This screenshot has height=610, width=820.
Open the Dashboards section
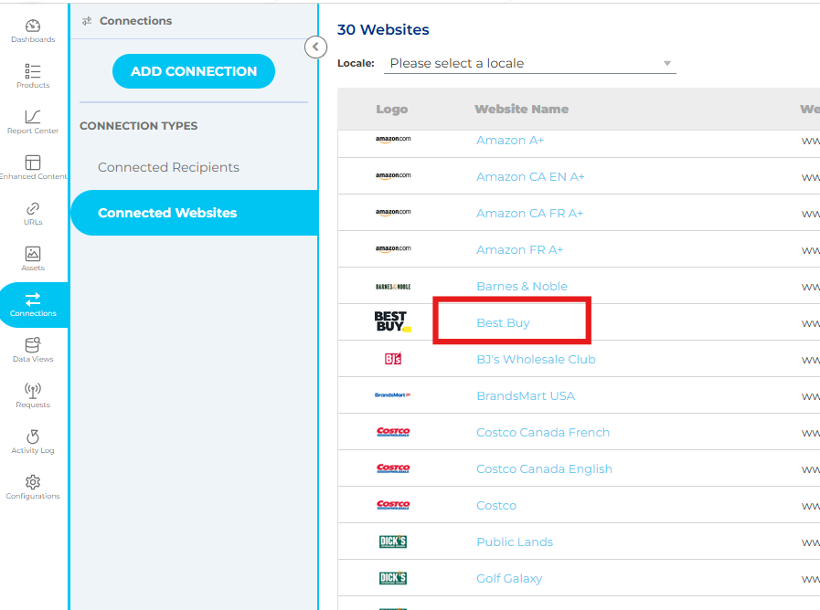tap(32, 31)
